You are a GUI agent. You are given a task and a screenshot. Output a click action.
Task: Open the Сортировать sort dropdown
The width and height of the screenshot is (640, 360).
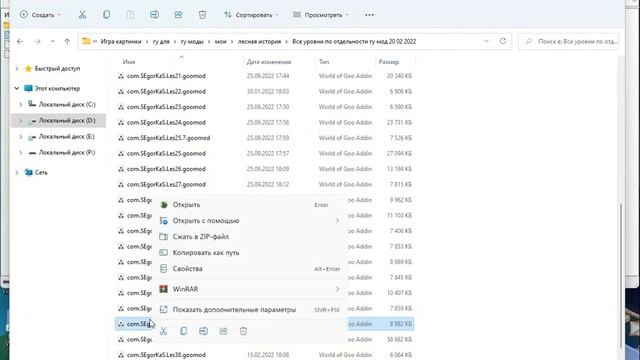(x=251, y=15)
